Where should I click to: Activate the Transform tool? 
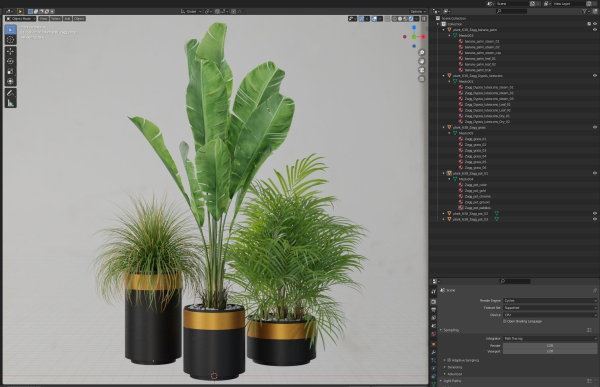[10, 81]
